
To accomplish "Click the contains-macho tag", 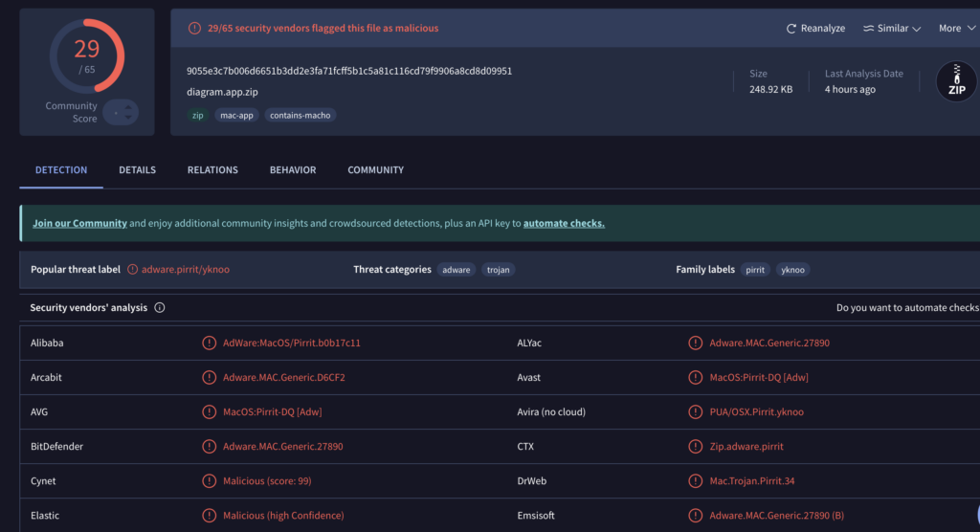I will [301, 116].
